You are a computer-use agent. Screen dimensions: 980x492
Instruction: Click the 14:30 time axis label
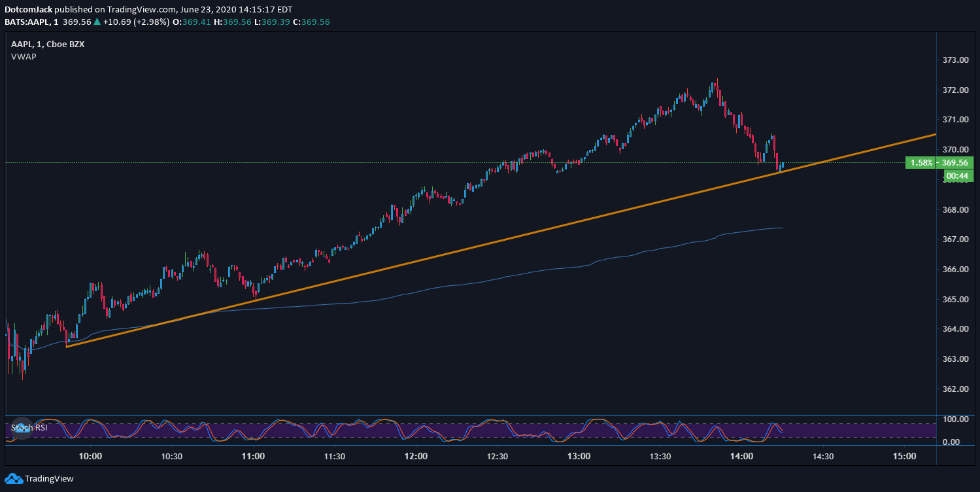[823, 456]
